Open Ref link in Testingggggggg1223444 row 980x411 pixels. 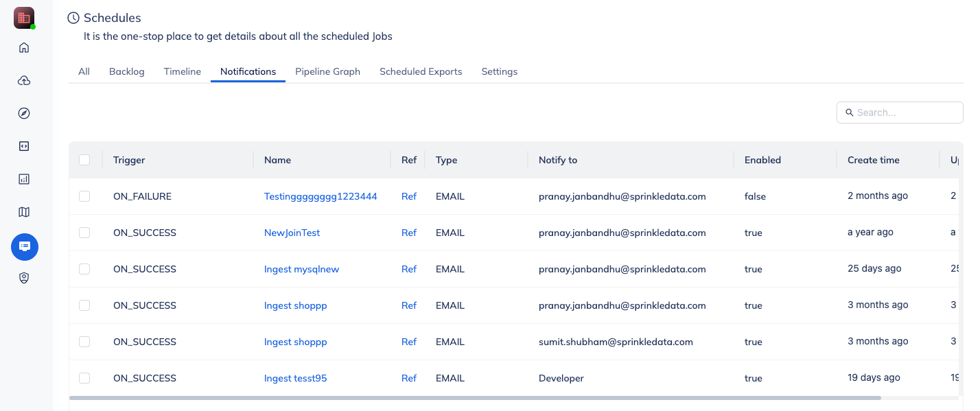click(x=409, y=196)
